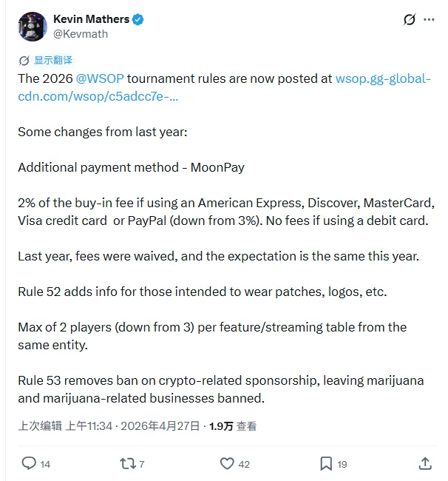This screenshot has height=481, width=448.
Task: Click the bookmark count 19
Action: coord(342,464)
